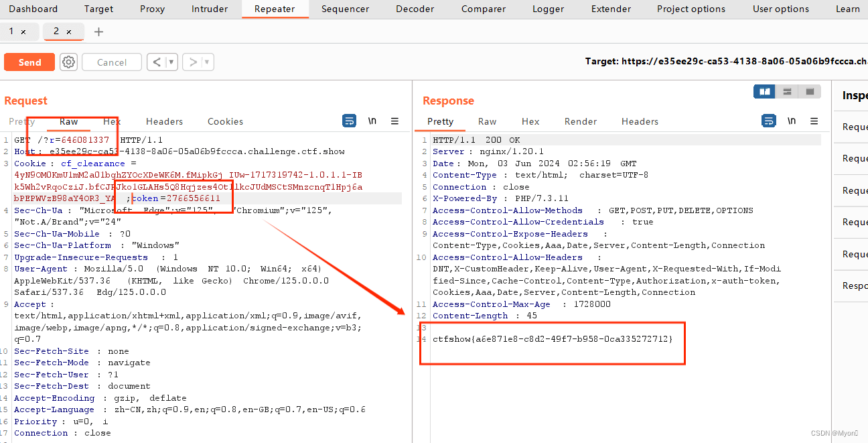The width and height of the screenshot is (868, 443).
Task: Open the Response Render tab
Action: point(581,121)
